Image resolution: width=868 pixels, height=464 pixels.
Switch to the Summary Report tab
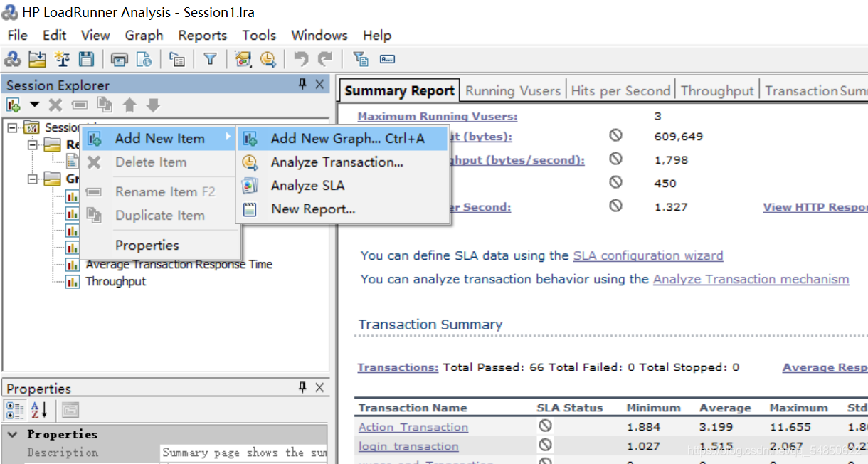tap(399, 90)
